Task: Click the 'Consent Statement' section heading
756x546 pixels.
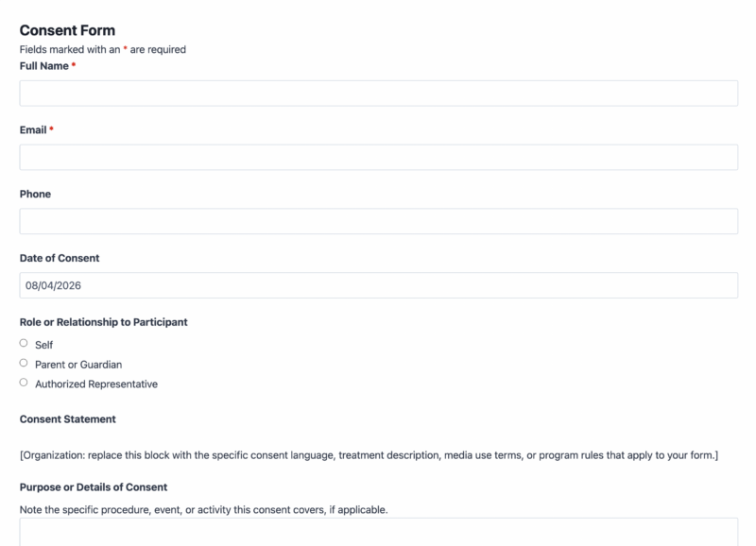Action: [67, 419]
